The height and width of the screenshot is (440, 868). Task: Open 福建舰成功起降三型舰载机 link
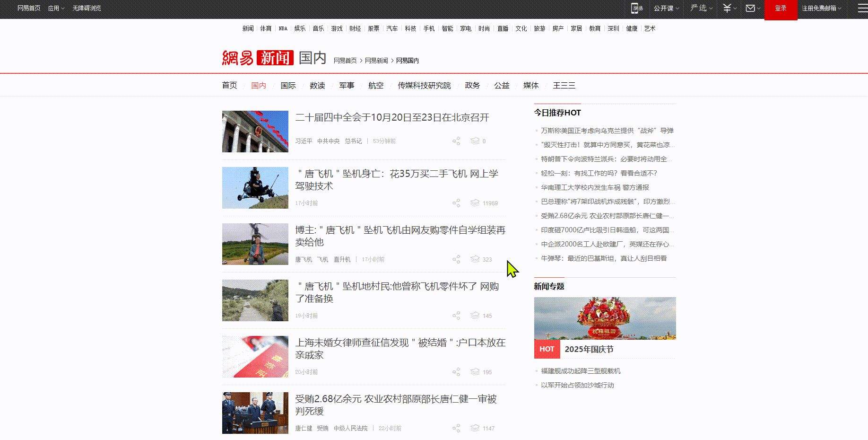(x=581, y=371)
